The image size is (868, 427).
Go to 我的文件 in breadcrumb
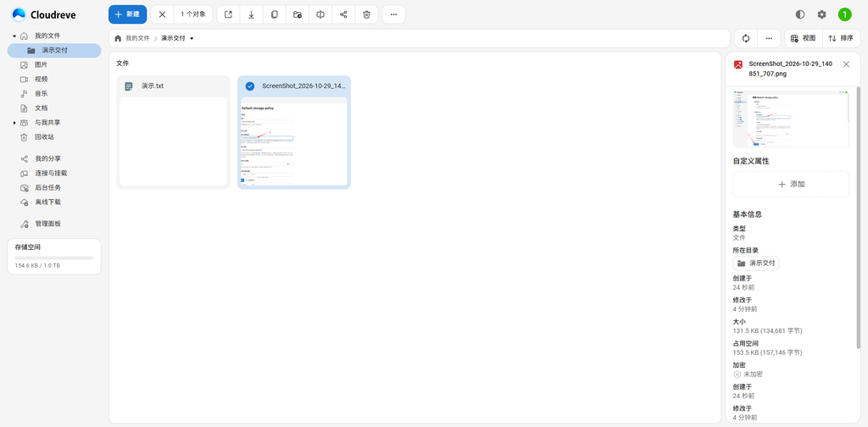click(137, 38)
